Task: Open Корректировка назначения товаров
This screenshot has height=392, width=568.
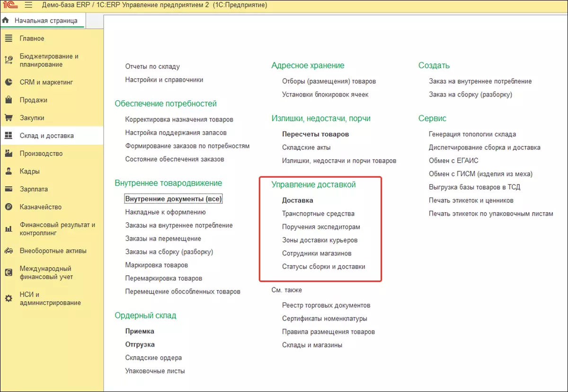Action: click(179, 120)
